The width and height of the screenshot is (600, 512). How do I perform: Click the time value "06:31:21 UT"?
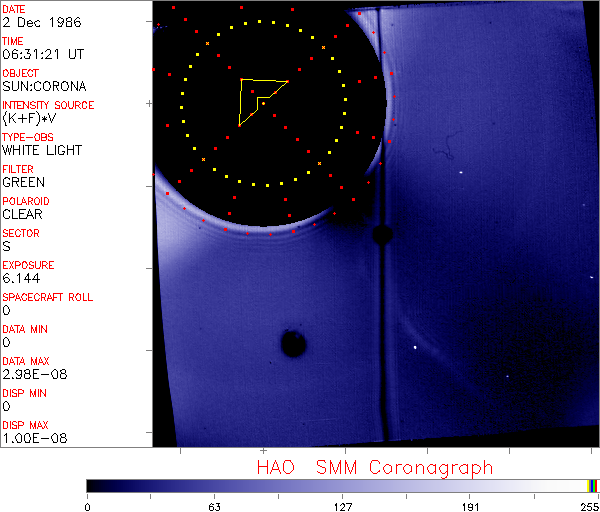(x=43, y=54)
